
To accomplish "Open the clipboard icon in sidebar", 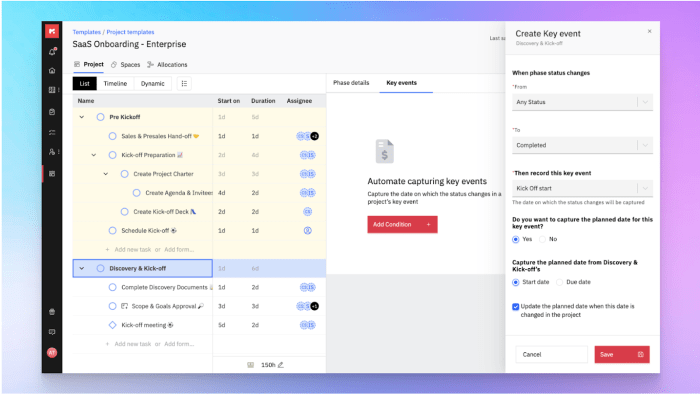I will tap(52, 112).
